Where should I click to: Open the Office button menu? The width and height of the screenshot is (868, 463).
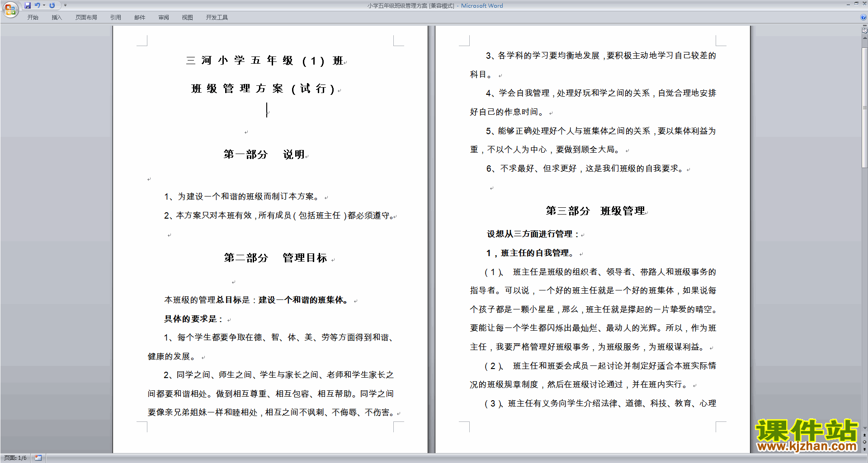click(10, 9)
